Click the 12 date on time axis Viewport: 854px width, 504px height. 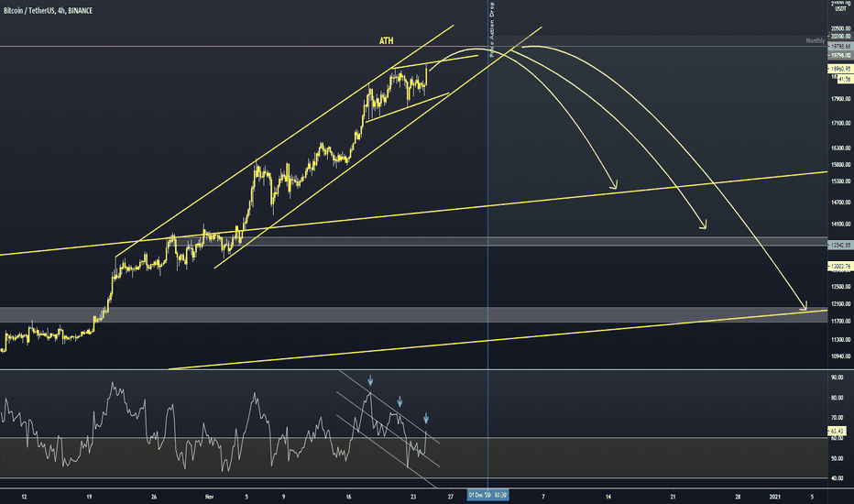tap(24, 497)
